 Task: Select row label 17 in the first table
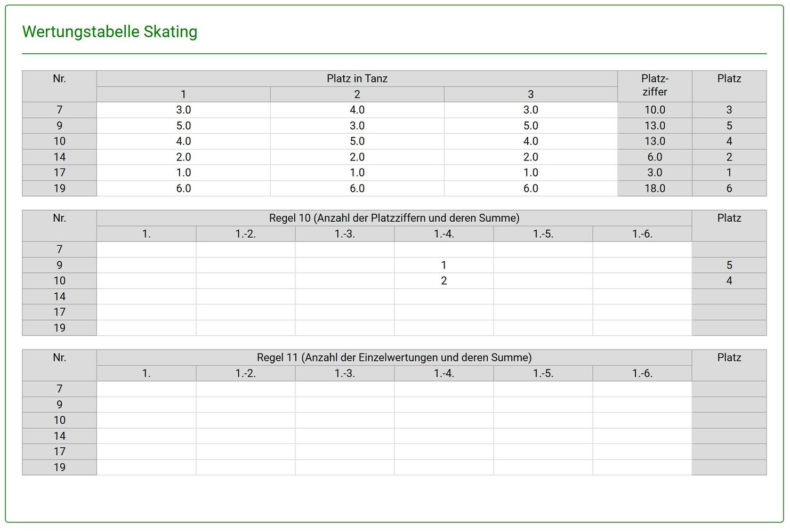tap(59, 173)
